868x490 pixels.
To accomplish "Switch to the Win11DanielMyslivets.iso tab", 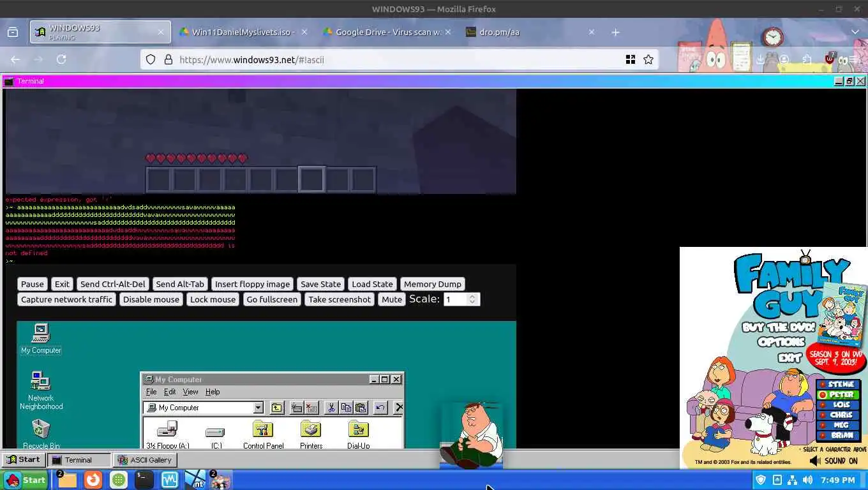I will click(x=243, y=32).
